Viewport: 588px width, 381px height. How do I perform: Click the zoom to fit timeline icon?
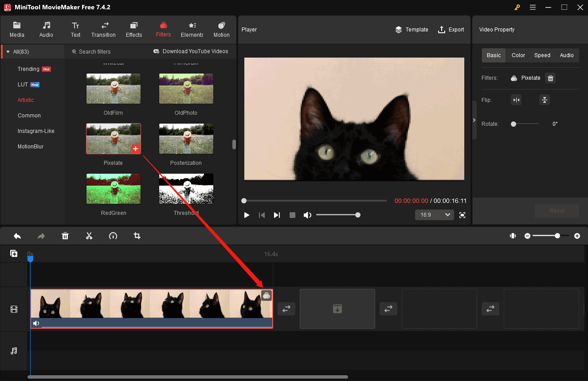coord(513,236)
